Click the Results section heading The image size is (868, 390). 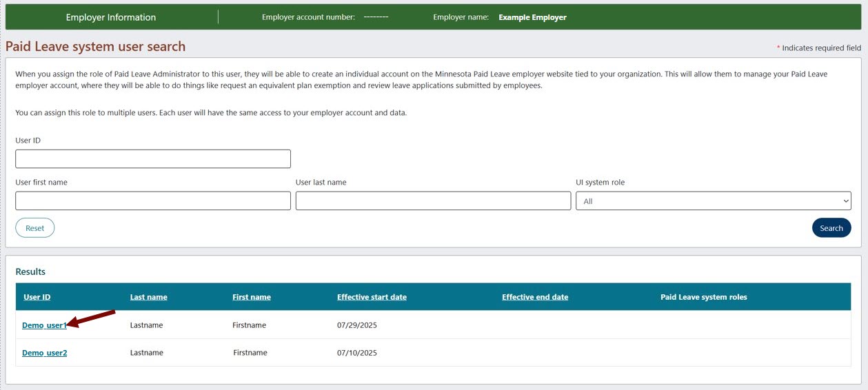pyautogui.click(x=30, y=271)
